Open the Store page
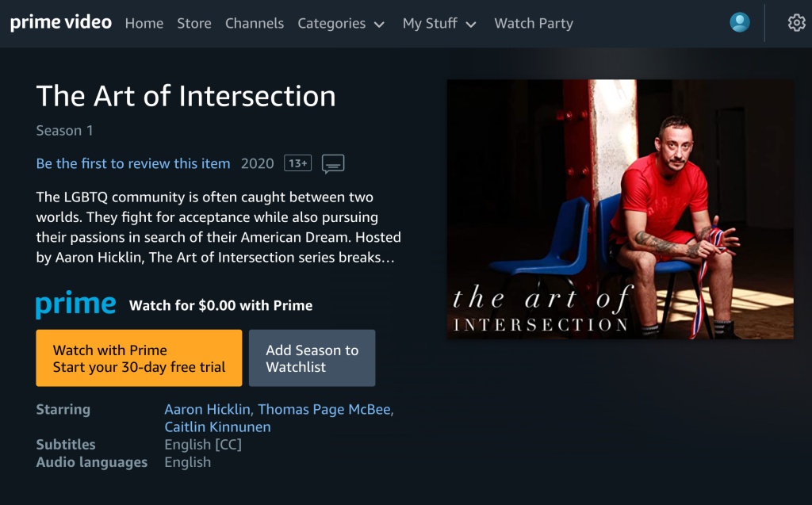Image resolution: width=812 pixels, height=505 pixels. coord(193,24)
